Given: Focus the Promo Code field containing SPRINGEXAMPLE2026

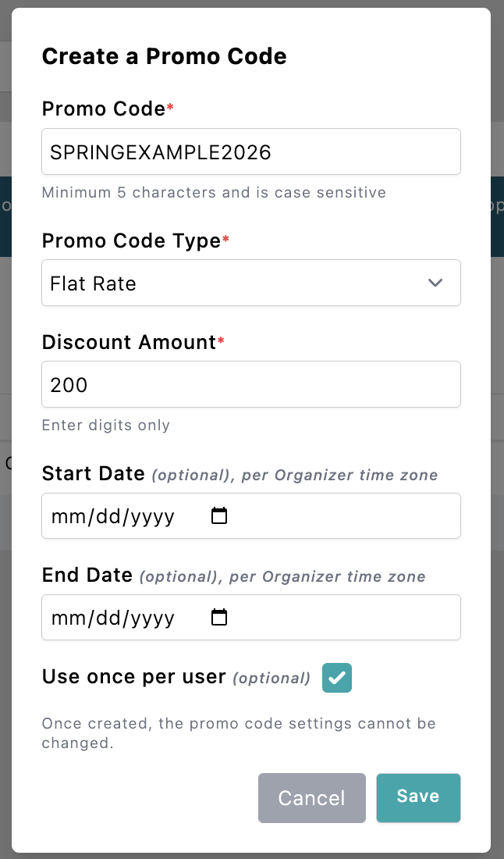Looking at the screenshot, I should 250,151.
